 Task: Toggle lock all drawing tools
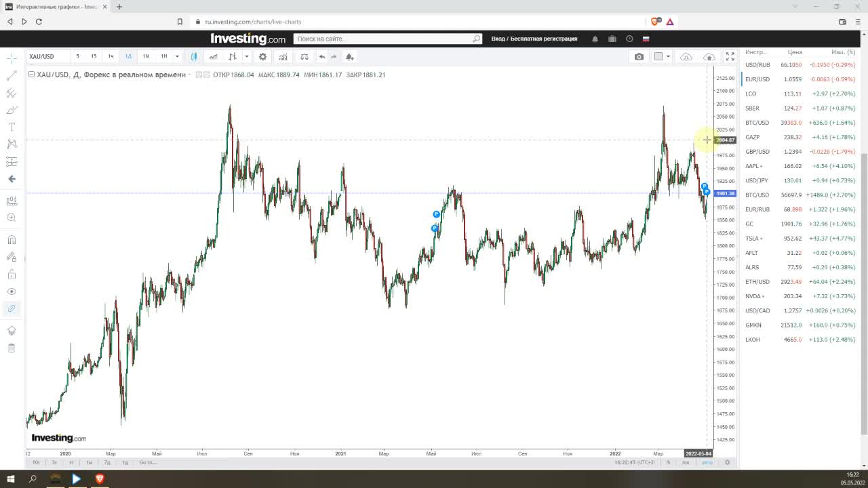pos(12,274)
